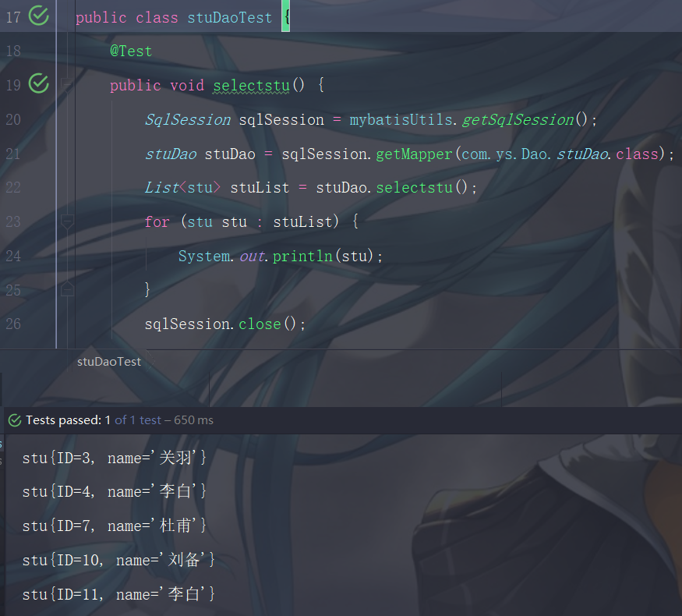682x616 pixels.
Task: Click the stuDaoTest breadcrumb
Action: click(109, 362)
